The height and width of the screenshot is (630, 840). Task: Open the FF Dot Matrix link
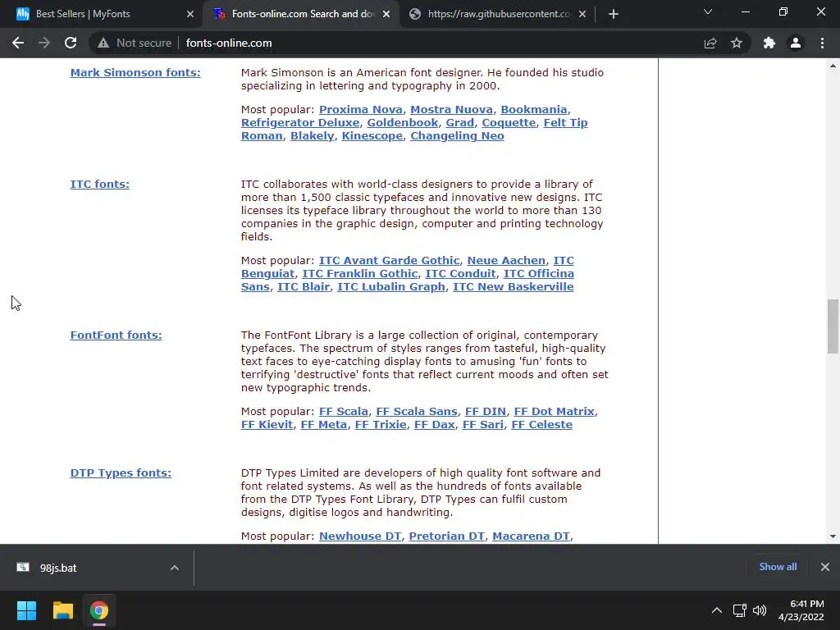[x=554, y=412]
